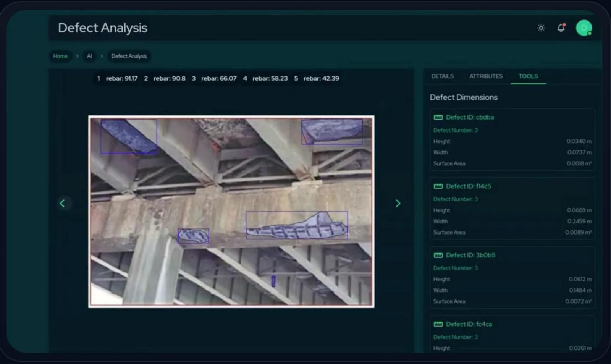Click the 0.0089 m² surface area value
Viewport: 611px width, 364px height.
(x=579, y=233)
